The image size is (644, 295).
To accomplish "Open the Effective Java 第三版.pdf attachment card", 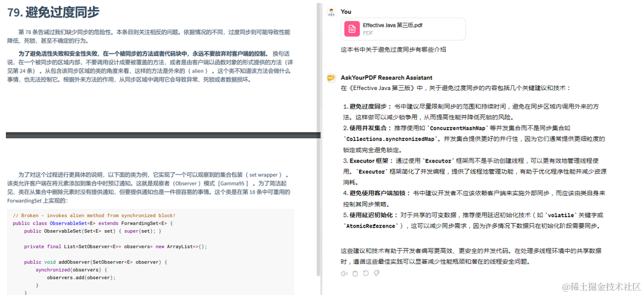I will [403, 29].
